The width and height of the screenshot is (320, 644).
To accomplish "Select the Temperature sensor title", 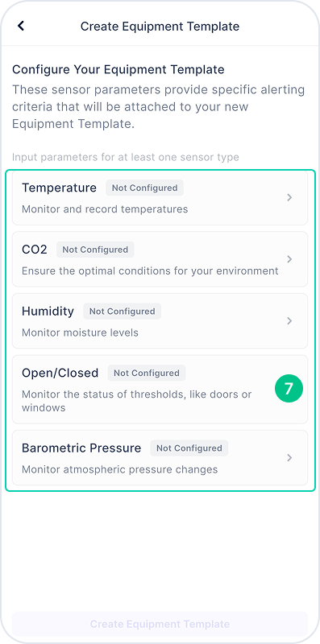I will point(59,188).
